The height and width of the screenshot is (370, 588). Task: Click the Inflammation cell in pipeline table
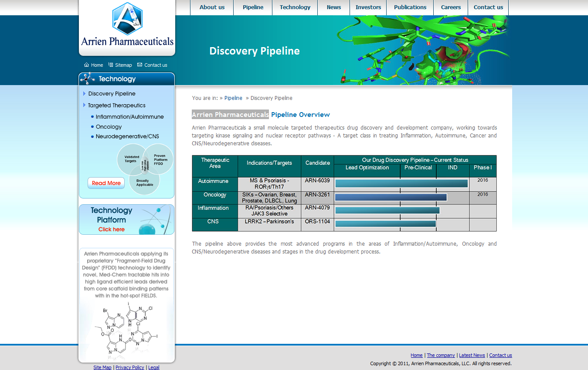(215, 211)
